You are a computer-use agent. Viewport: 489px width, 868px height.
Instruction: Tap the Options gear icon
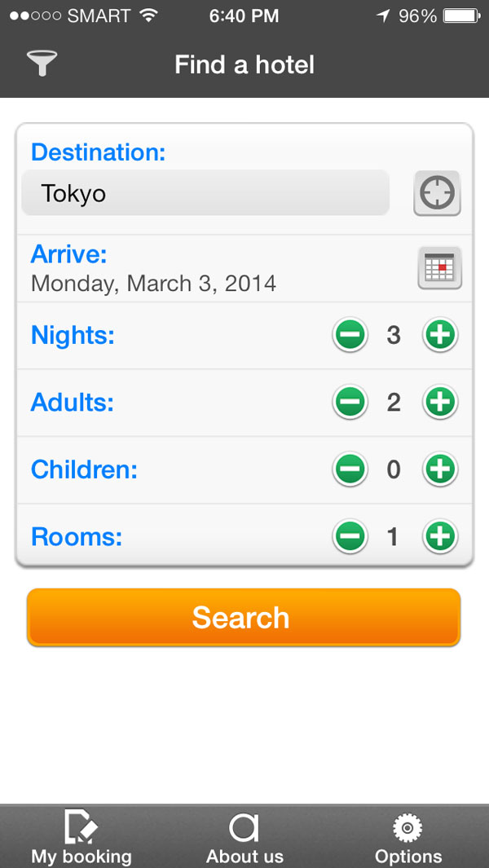(407, 826)
